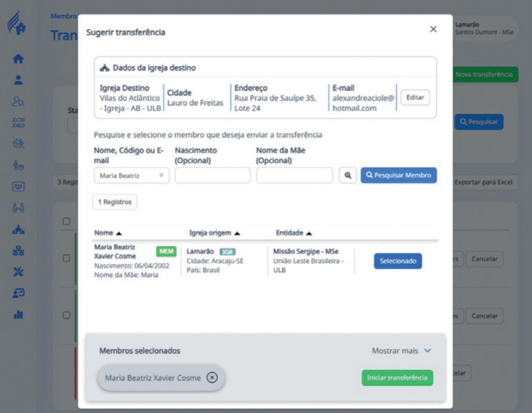
Task: Toggle the select-all checkbox in table header
Action: [x=67, y=221]
